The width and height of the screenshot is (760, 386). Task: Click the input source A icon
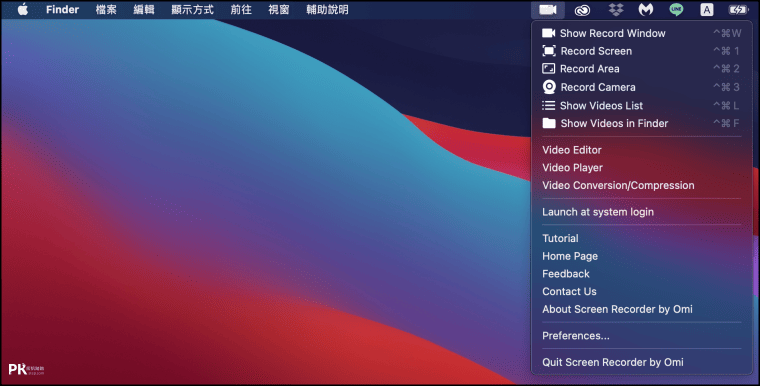(706, 10)
